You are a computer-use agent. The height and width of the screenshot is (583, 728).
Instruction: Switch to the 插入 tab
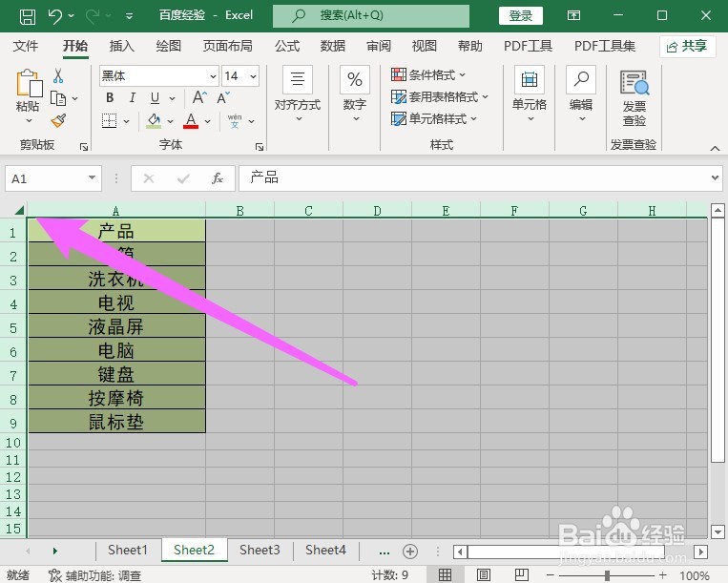click(x=121, y=46)
